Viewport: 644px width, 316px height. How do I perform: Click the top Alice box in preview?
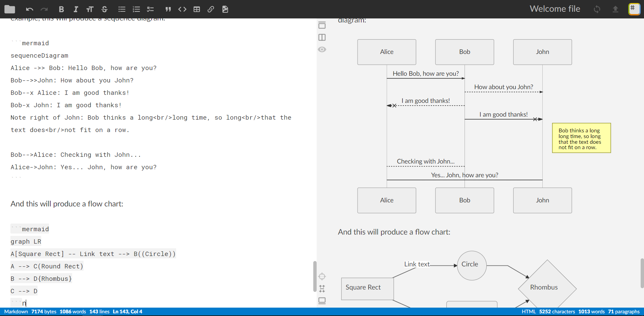[x=387, y=52]
